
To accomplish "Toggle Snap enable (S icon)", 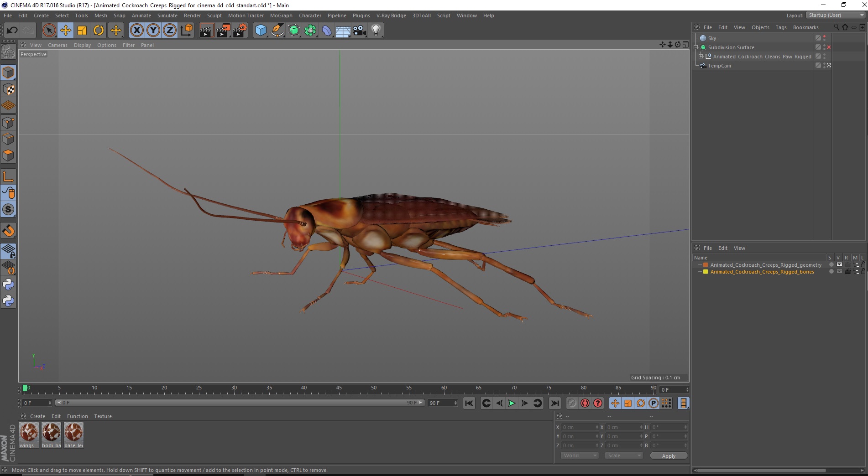I will click(x=8, y=209).
